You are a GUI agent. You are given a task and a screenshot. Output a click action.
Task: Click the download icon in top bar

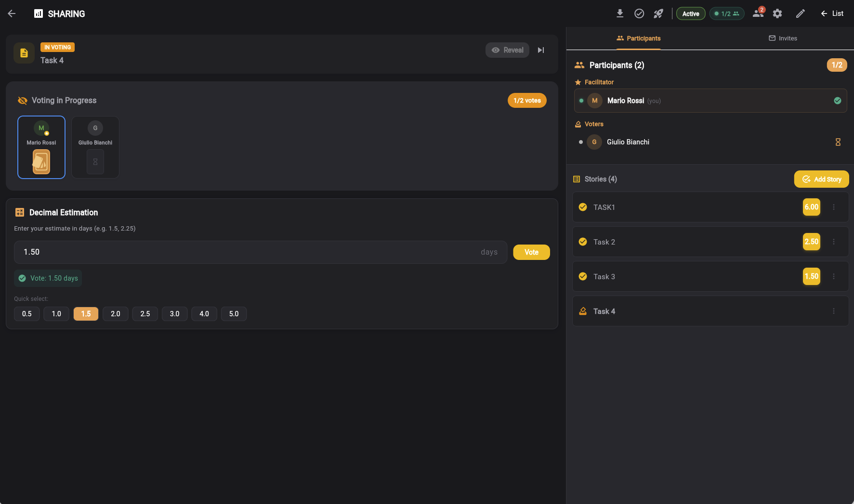pyautogui.click(x=620, y=13)
